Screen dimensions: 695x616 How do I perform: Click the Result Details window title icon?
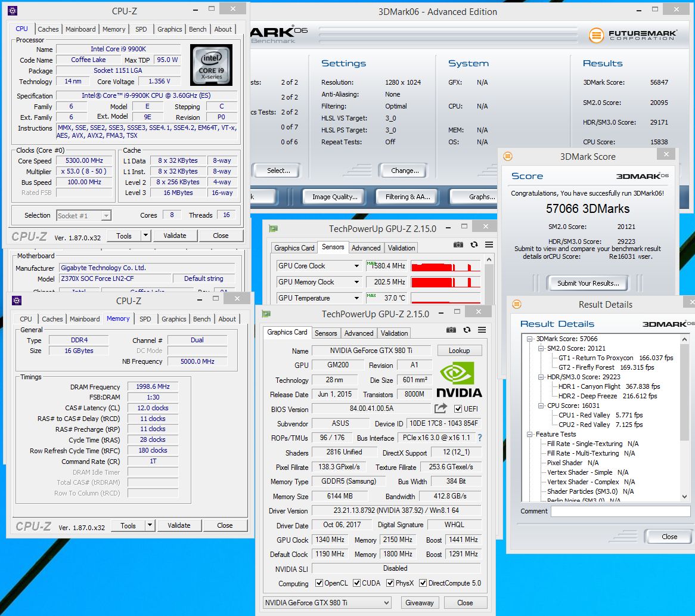(516, 304)
